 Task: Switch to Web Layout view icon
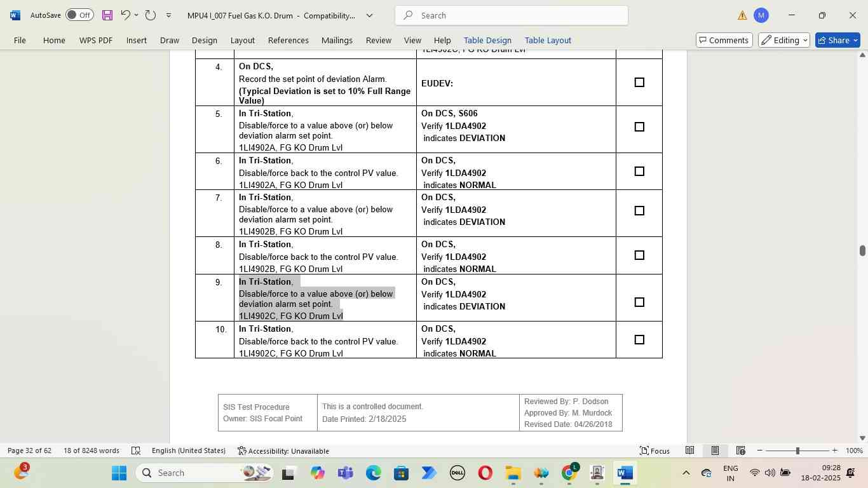(740, 451)
